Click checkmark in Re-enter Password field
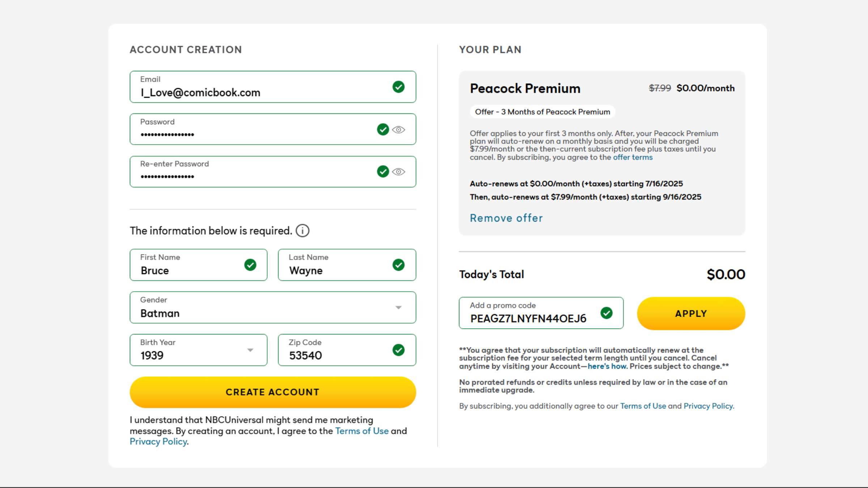 [x=383, y=172]
